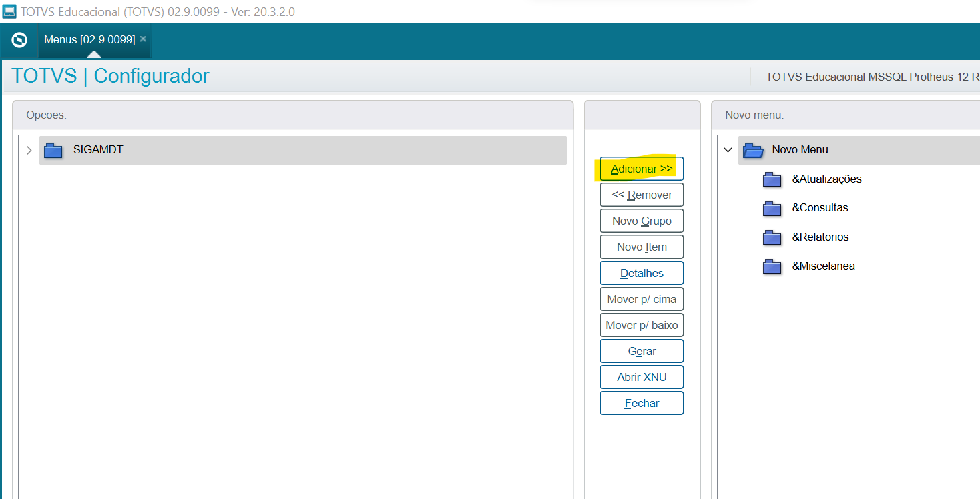Click the Novo menu: panel label

(754, 115)
